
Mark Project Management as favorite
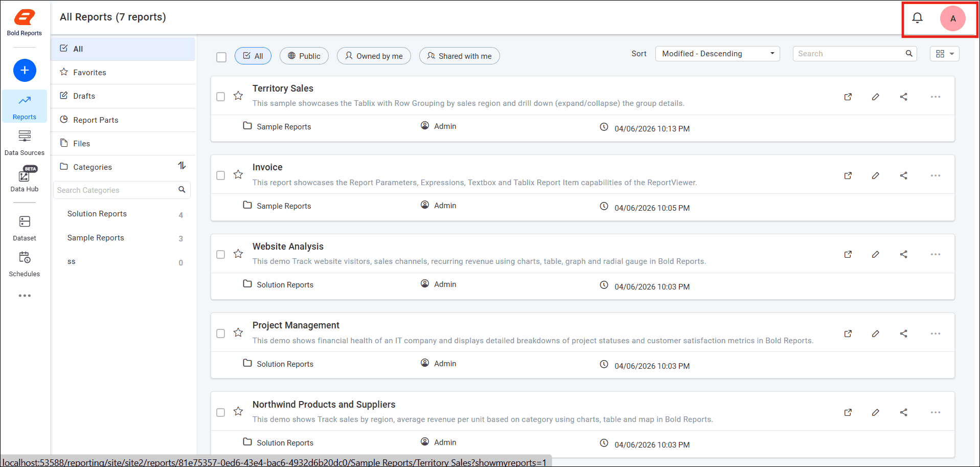pos(238,333)
